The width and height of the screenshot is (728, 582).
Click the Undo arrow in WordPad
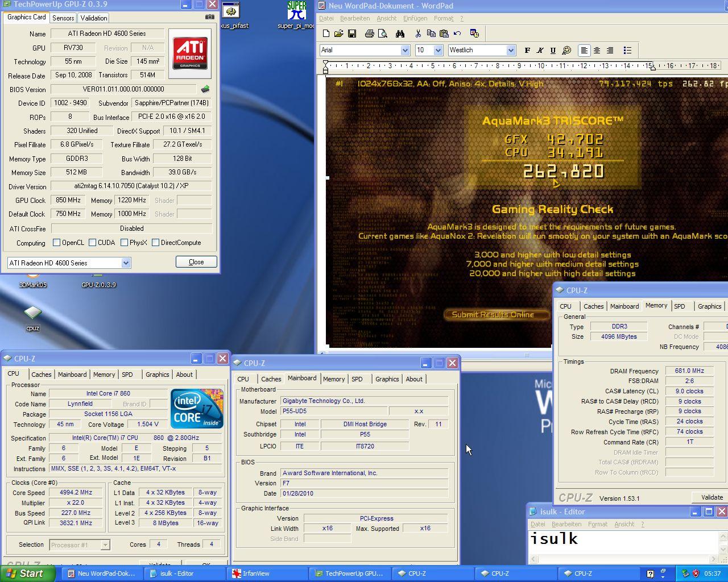tap(457, 34)
